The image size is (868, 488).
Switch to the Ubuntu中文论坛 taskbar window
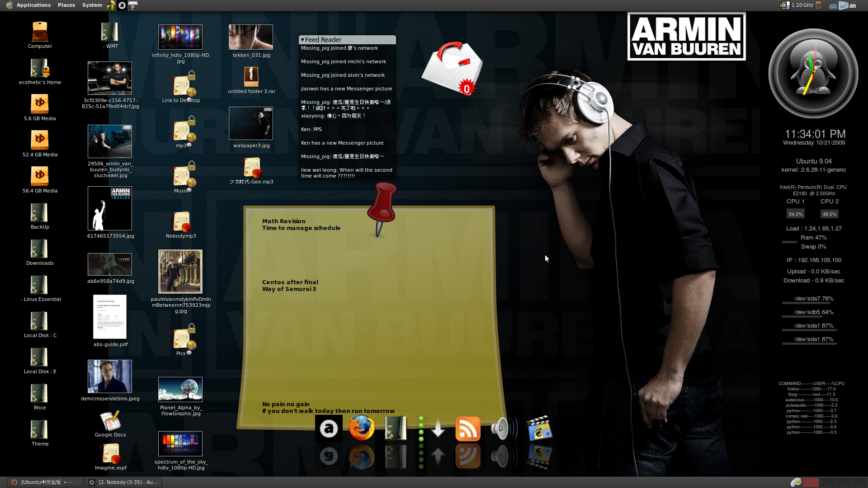point(46,482)
